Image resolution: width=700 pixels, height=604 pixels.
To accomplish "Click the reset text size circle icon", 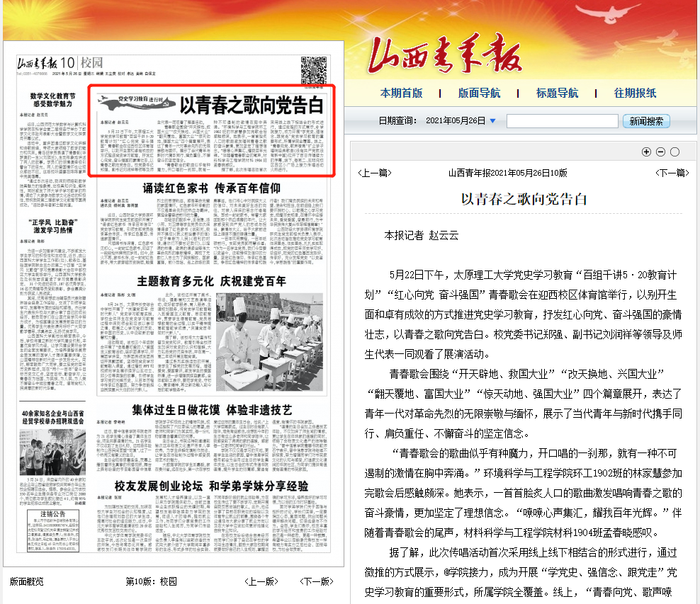I will (674, 152).
